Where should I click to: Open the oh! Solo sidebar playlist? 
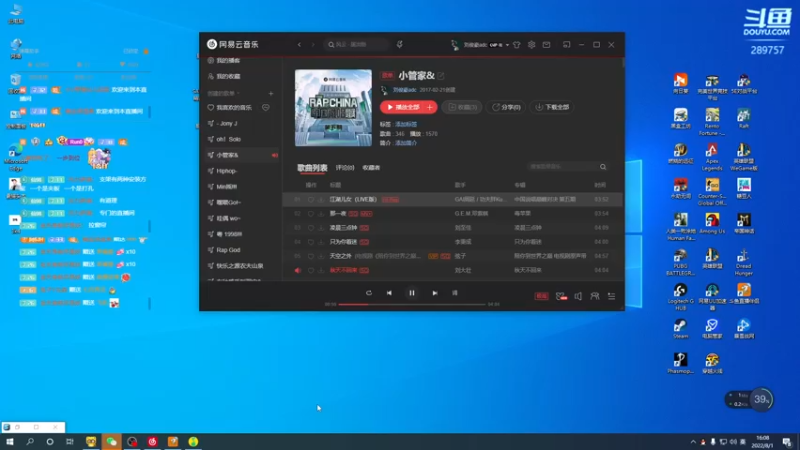coord(229,139)
